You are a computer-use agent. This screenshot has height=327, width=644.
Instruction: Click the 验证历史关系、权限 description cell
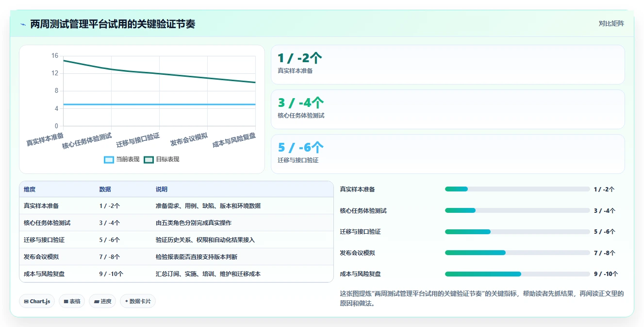(x=243, y=240)
